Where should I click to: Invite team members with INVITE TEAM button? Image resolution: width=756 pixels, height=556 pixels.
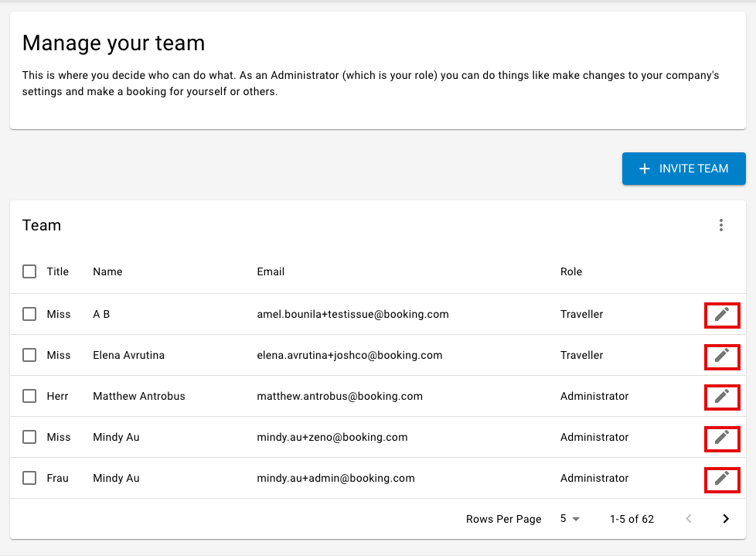[683, 169]
